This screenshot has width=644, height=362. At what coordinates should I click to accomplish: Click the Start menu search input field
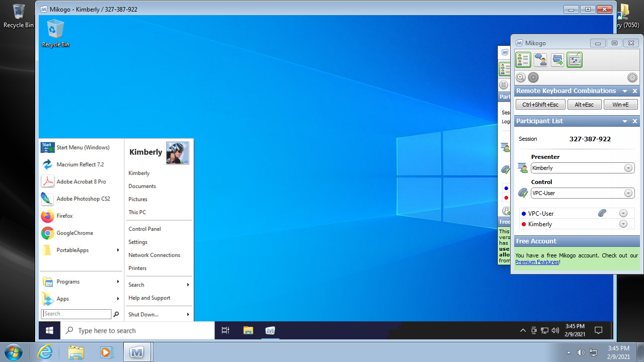(76, 314)
